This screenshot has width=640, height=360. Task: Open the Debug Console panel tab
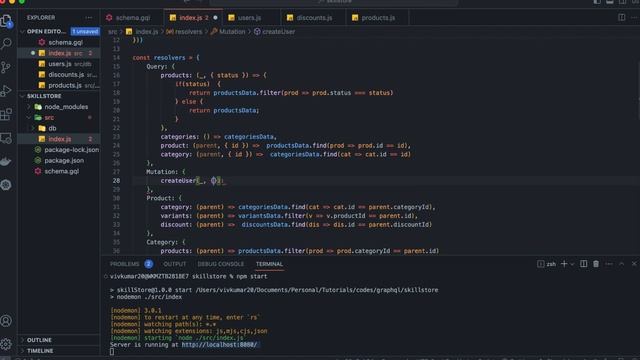(x=220, y=264)
